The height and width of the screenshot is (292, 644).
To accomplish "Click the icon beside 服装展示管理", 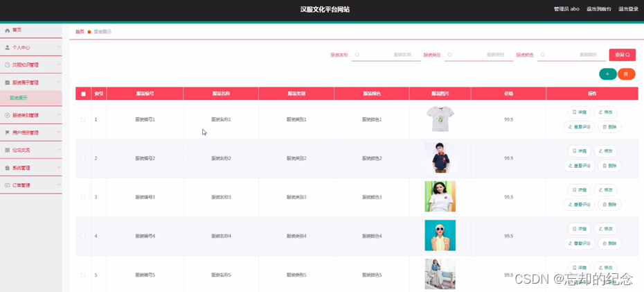I will (x=7, y=83).
